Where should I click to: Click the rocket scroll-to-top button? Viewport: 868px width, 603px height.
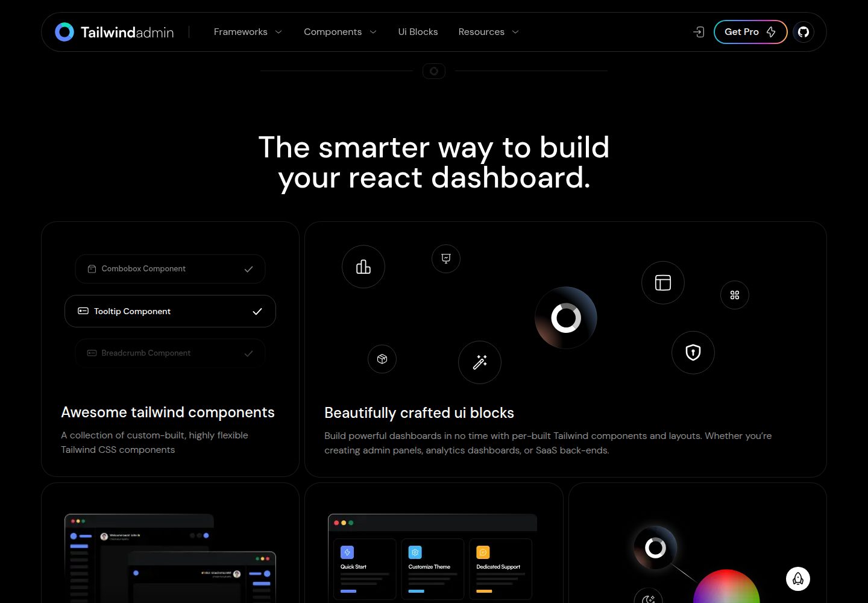[x=798, y=579]
